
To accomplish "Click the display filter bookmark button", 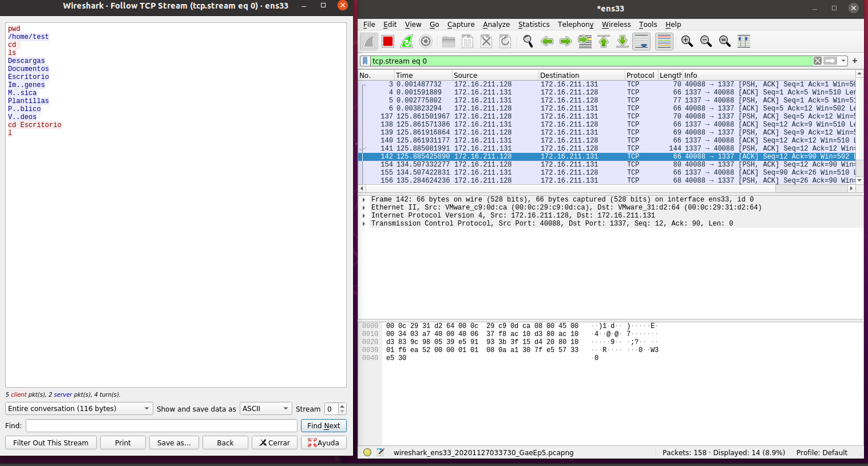I will click(365, 61).
